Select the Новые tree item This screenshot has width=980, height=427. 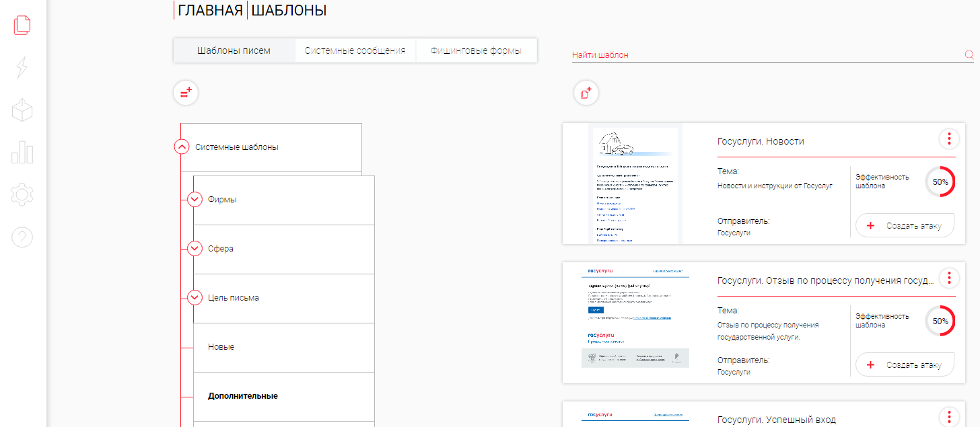283,347
